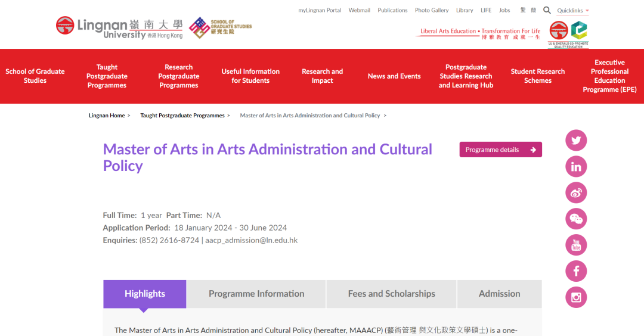
Task: Switch language to Traditional Chinese 繁
Action: (523, 10)
